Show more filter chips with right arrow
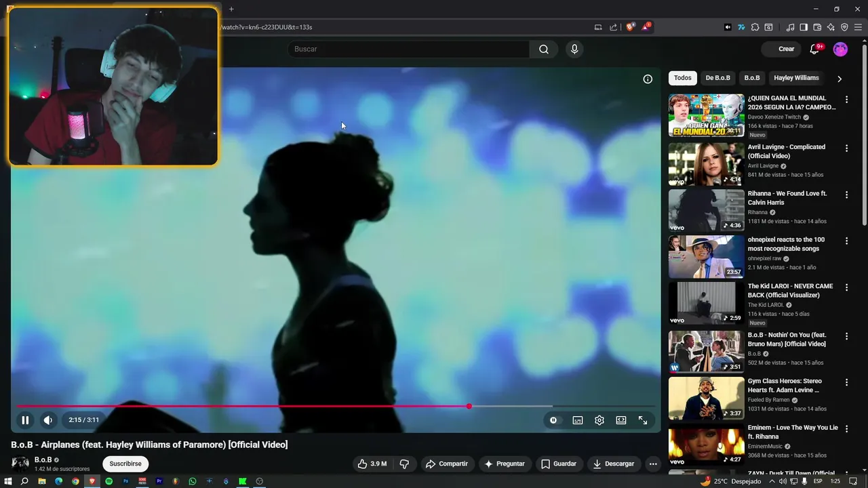The height and width of the screenshot is (488, 868). coord(840,79)
